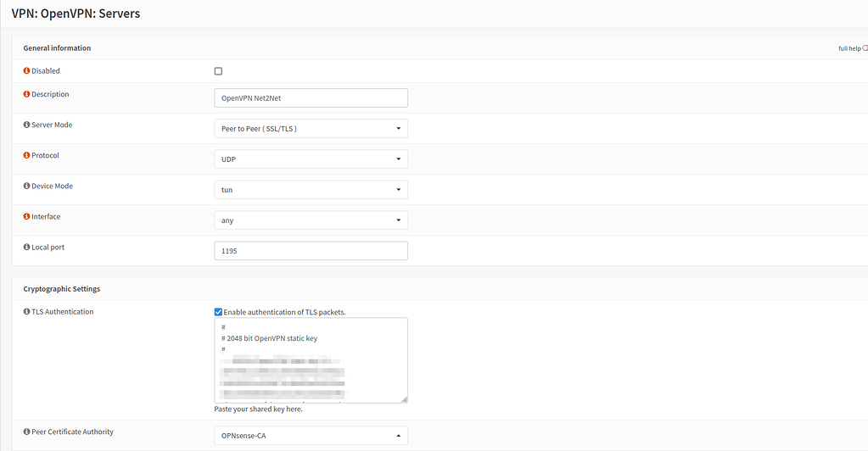Click the Local port info icon
Screen dimensions: 868x451
coord(26,248)
